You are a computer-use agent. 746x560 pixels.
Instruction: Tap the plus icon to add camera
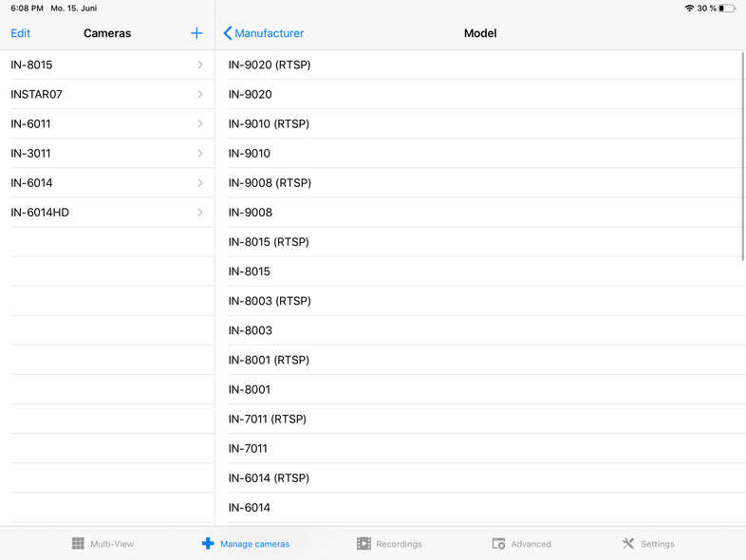(196, 33)
